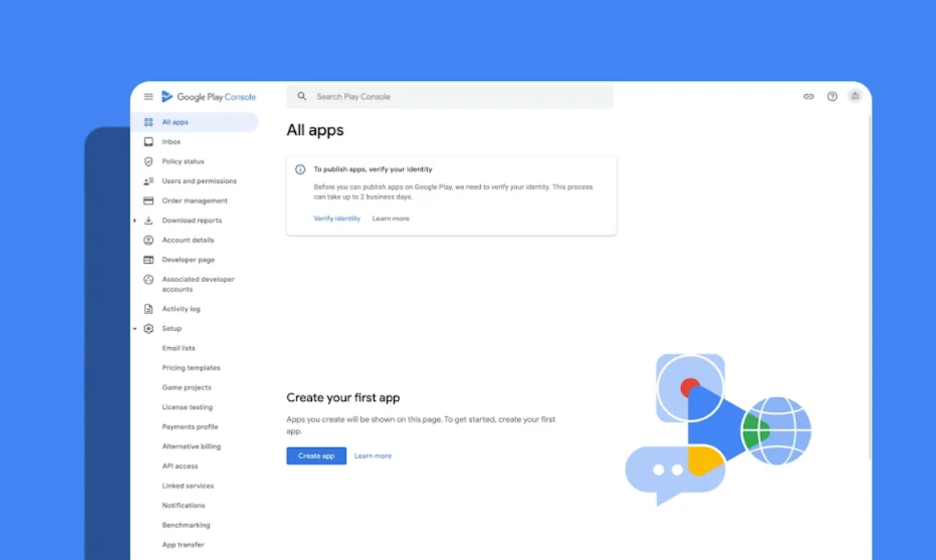Open the hamburger navigation menu

click(148, 96)
